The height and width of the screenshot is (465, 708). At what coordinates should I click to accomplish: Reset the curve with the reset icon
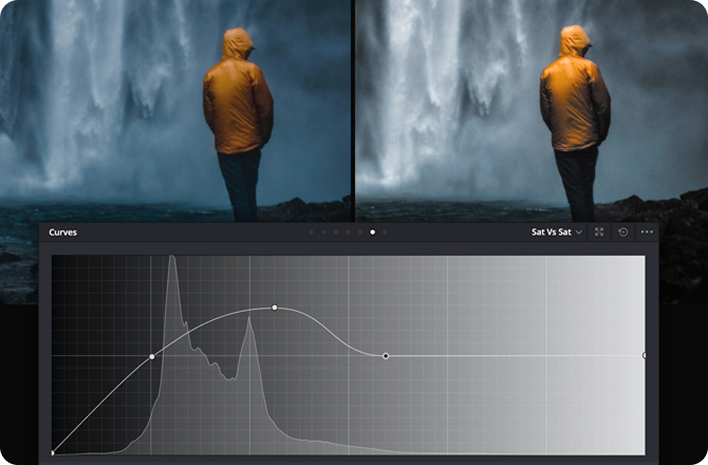[623, 232]
